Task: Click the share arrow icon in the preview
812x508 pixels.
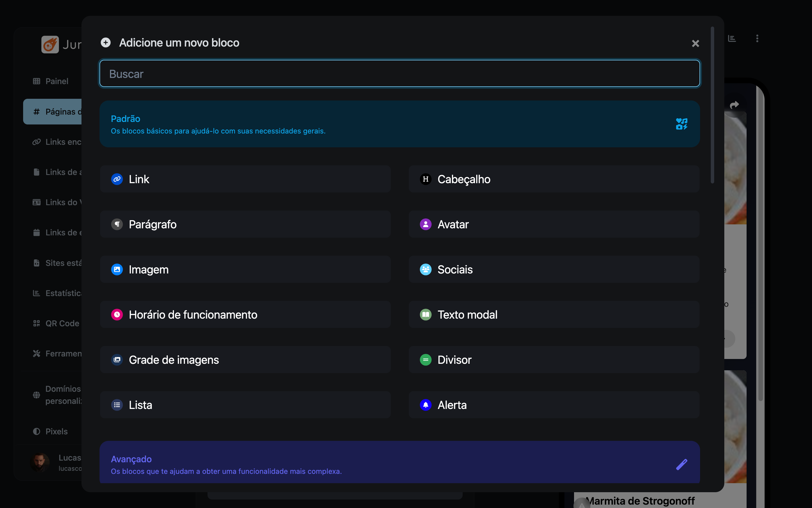Action: point(734,105)
